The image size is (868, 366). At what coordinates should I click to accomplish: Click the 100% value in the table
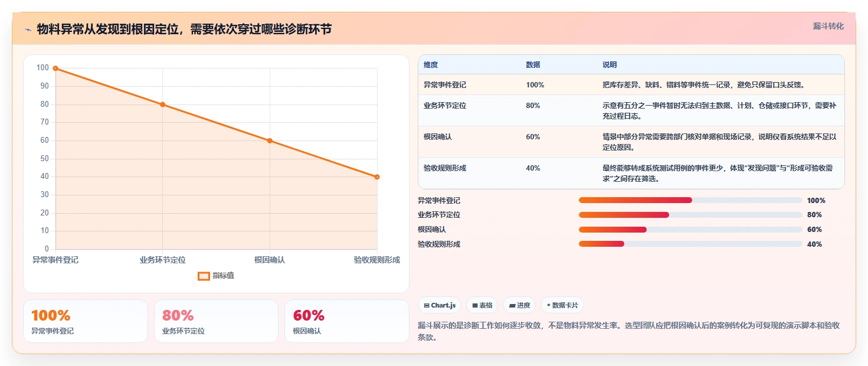tap(535, 85)
